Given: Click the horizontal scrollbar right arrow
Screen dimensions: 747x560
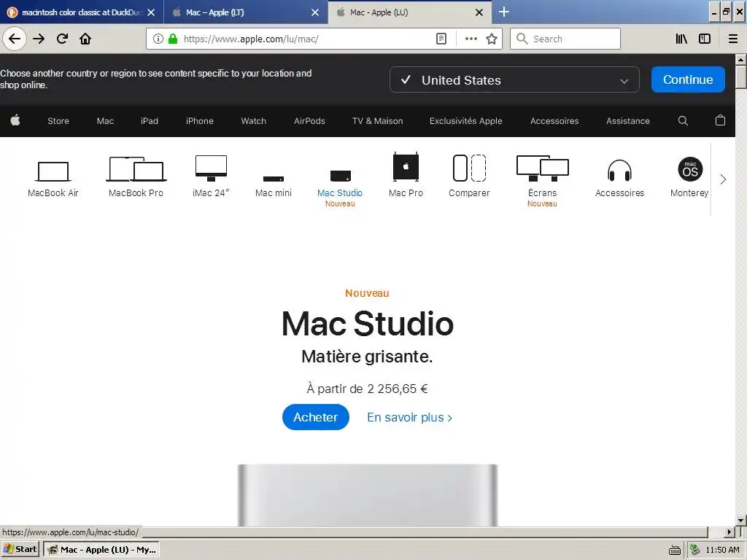Looking at the screenshot, I should click(729, 532).
